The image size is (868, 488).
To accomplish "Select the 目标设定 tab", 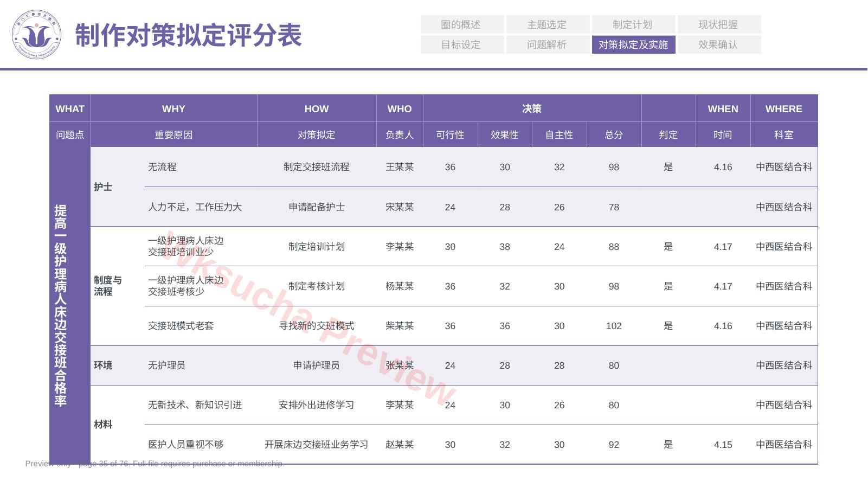I will point(462,44).
